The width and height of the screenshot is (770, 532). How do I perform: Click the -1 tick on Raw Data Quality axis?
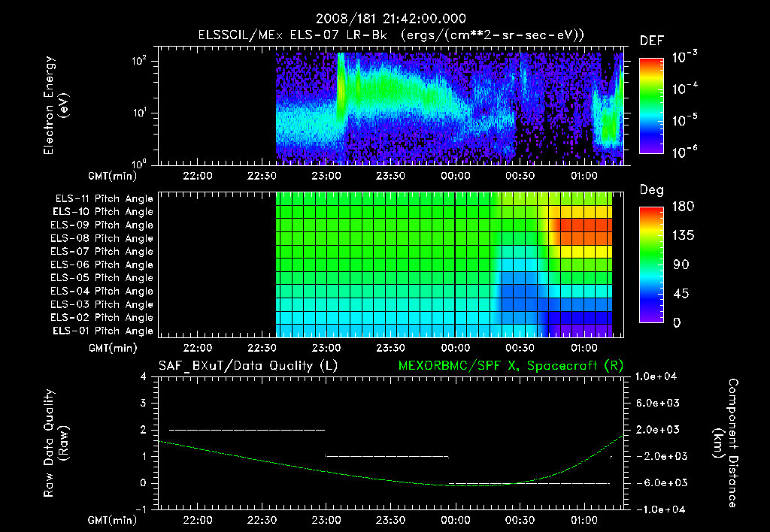(x=141, y=509)
